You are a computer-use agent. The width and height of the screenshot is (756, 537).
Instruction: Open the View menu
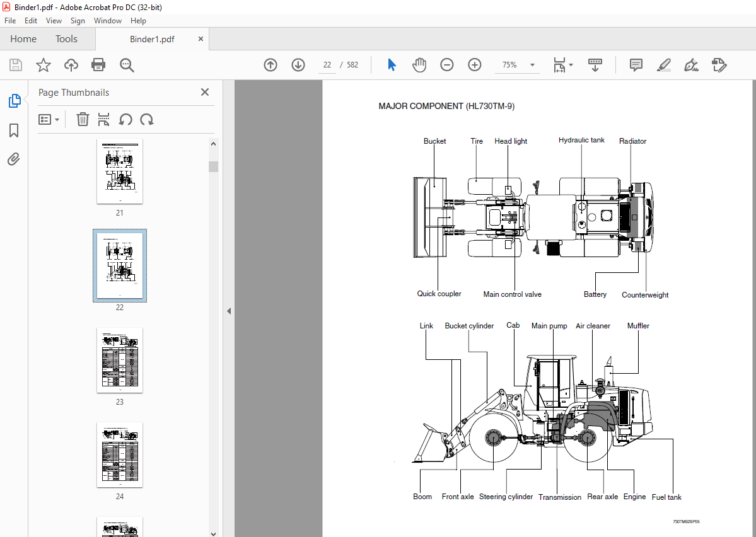(x=54, y=21)
